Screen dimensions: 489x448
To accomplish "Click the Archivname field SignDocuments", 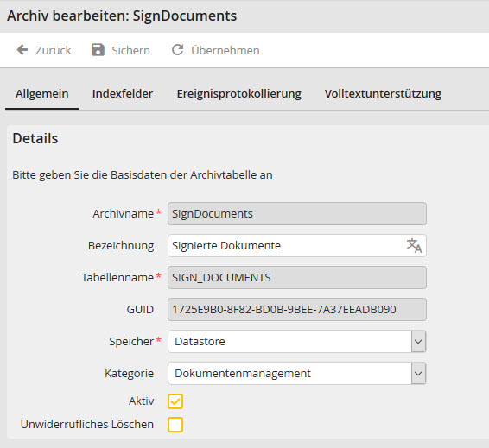I will 297,214.
